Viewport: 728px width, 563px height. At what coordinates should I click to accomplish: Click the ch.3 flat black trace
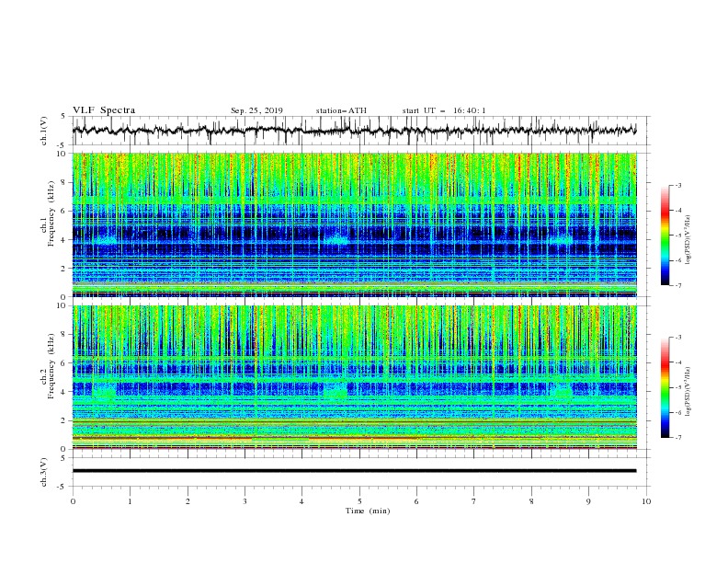point(354,471)
